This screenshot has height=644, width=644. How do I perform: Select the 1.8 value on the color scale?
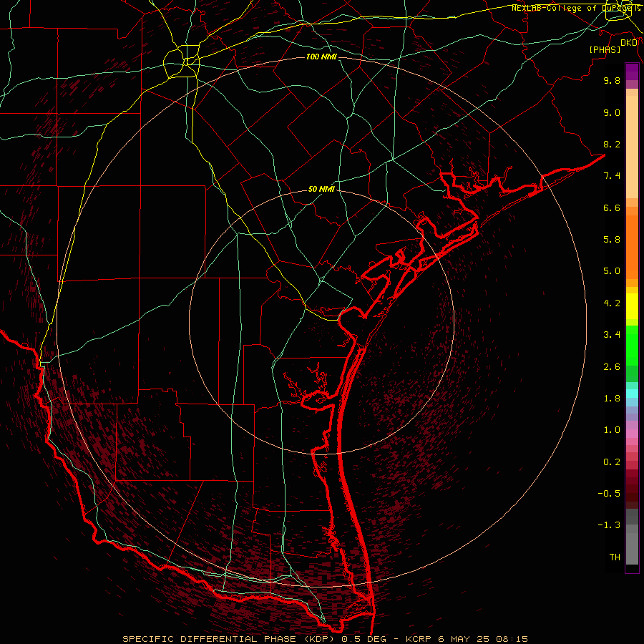point(612,399)
